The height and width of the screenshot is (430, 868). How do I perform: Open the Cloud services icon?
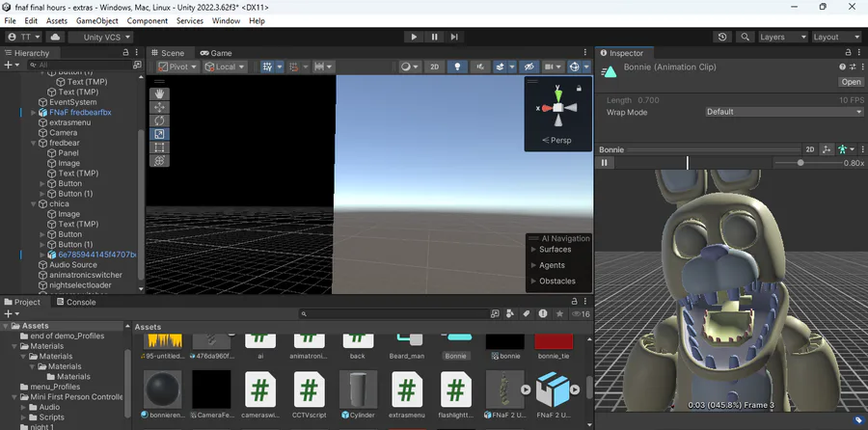pos(55,37)
